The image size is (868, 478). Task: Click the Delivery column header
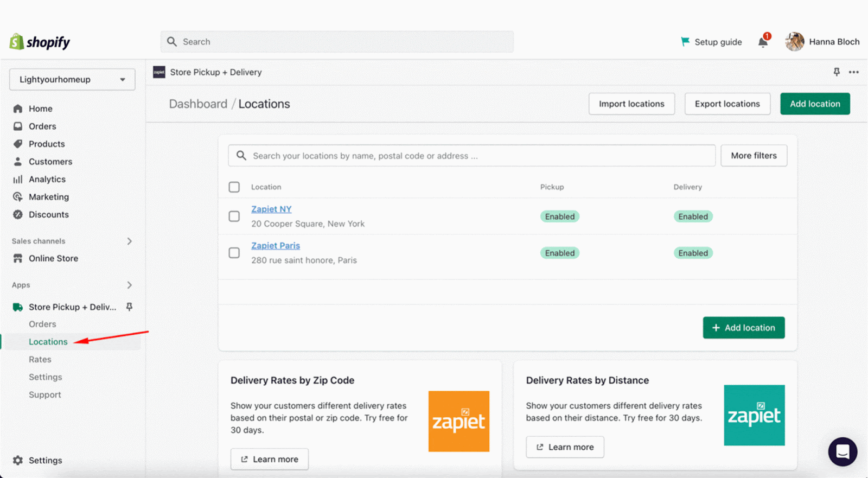tap(688, 187)
